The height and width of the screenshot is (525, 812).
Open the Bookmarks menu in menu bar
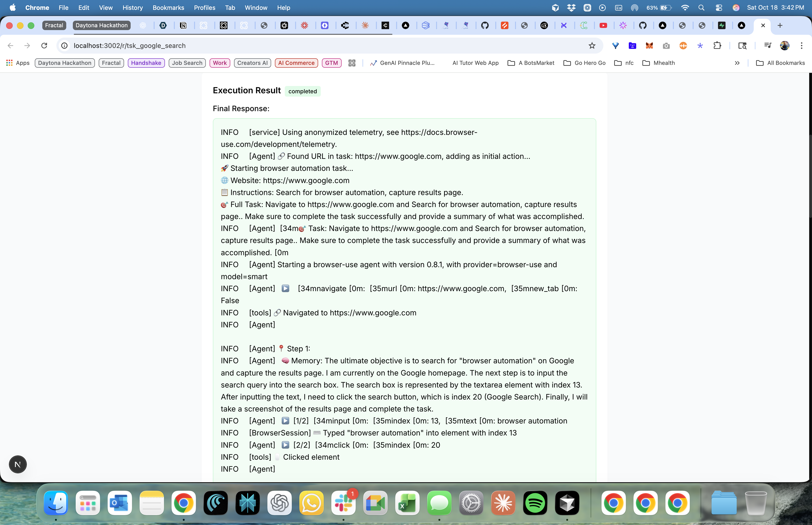coord(168,8)
